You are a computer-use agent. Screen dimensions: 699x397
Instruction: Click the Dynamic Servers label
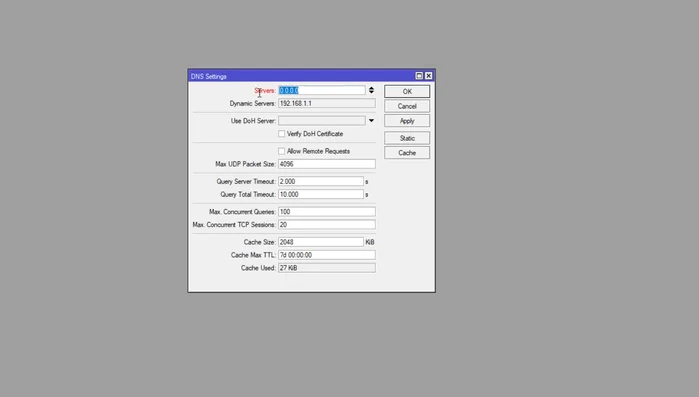tap(253, 103)
